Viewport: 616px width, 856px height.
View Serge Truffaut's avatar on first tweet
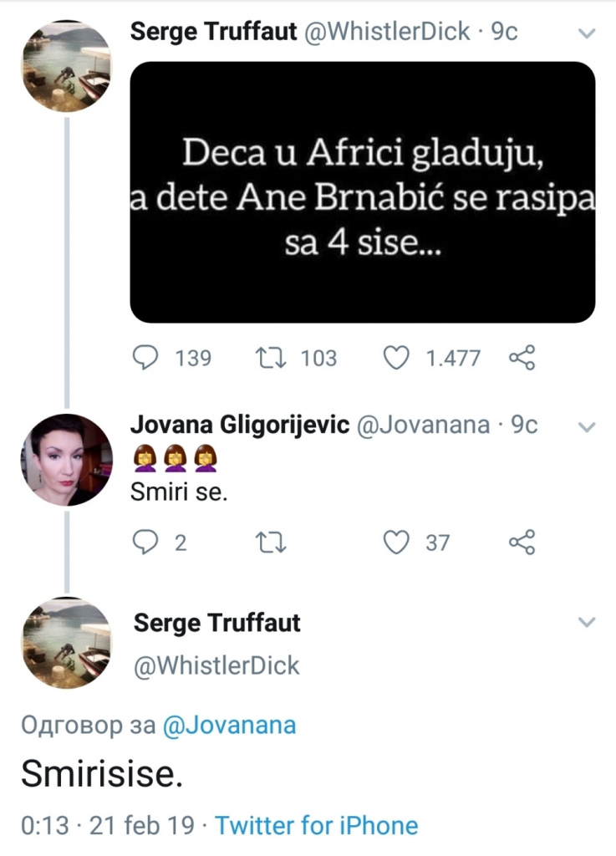pyautogui.click(x=65, y=66)
